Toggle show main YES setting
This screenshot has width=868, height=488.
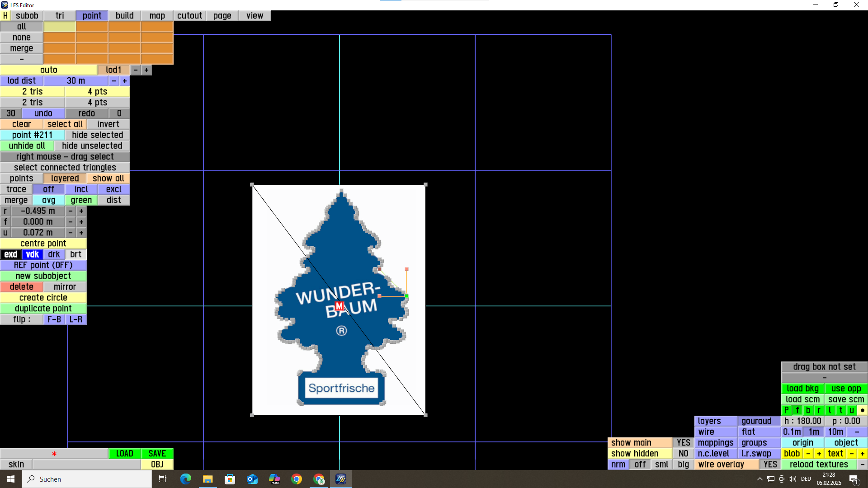pos(683,443)
